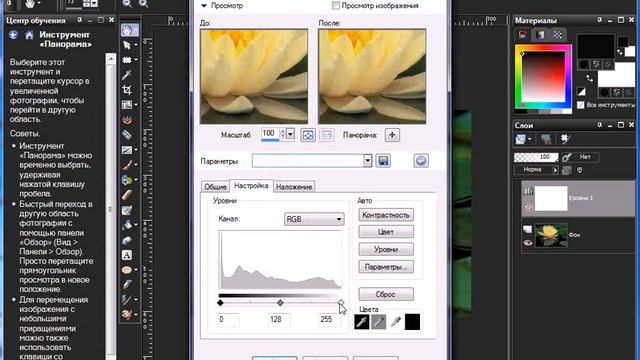Image resolution: width=640 pixels, height=360 pixels.
Task: Click delete layer icon in Слои panel
Action: tap(546, 140)
